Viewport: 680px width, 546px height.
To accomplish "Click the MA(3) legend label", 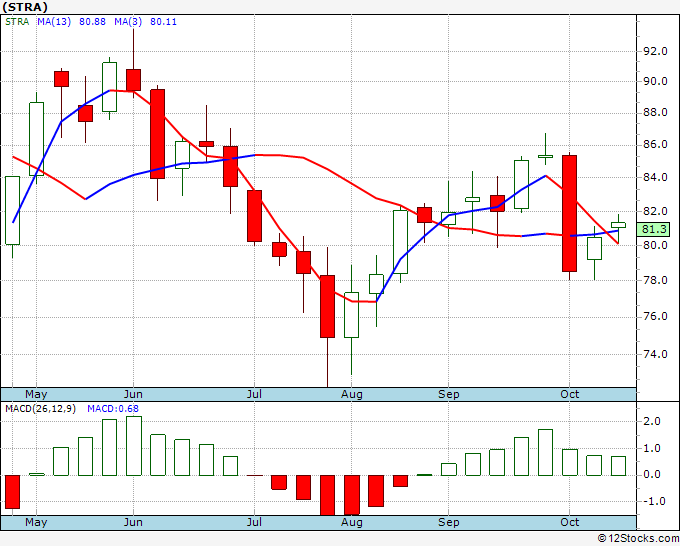I will click(128, 22).
